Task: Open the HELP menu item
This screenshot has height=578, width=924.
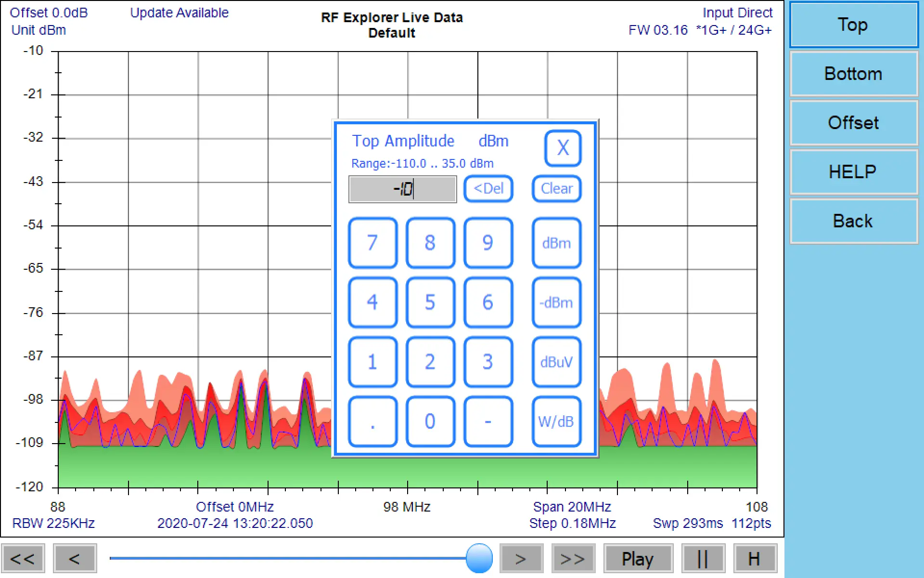Action: 854,172
